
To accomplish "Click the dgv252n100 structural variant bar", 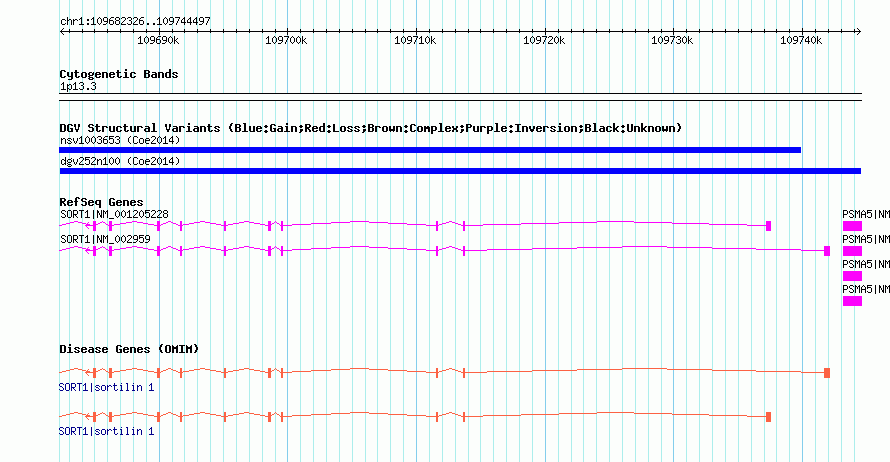I will point(460,171).
